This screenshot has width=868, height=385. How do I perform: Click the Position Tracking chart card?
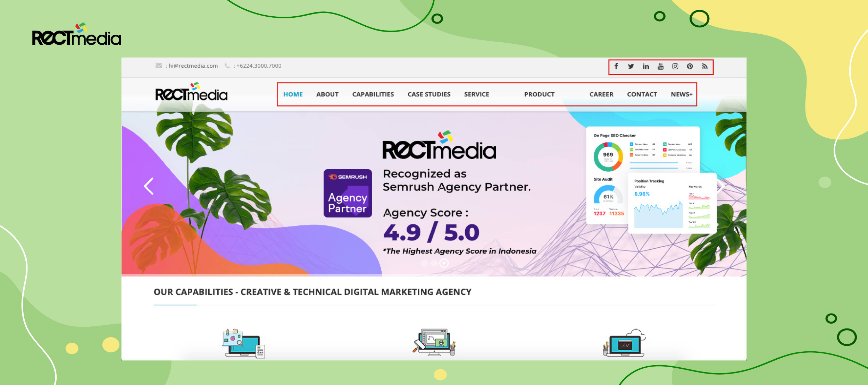(x=672, y=203)
